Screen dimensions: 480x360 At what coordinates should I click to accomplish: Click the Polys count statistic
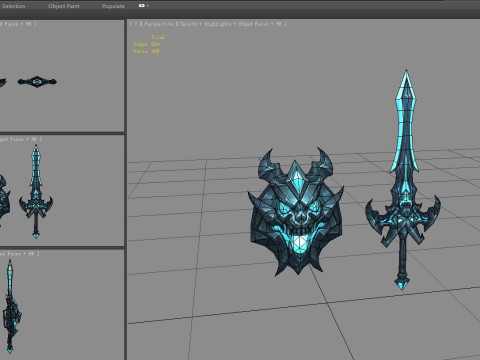146,44
